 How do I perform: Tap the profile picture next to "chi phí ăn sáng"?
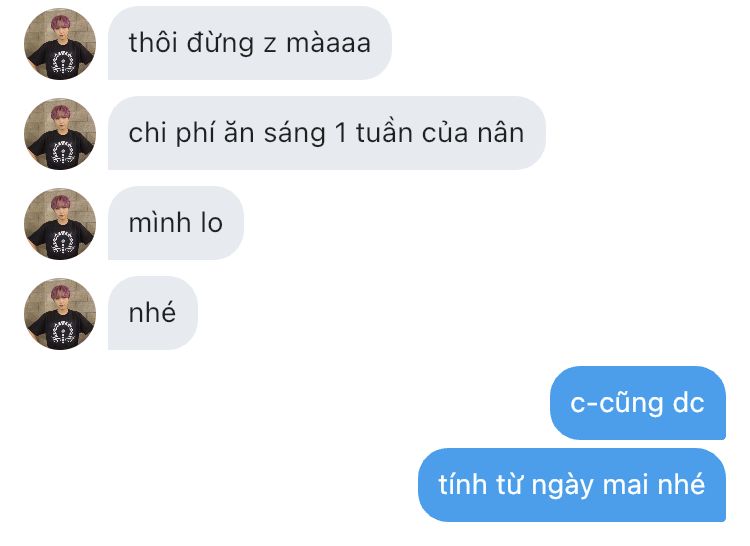[x=60, y=134]
